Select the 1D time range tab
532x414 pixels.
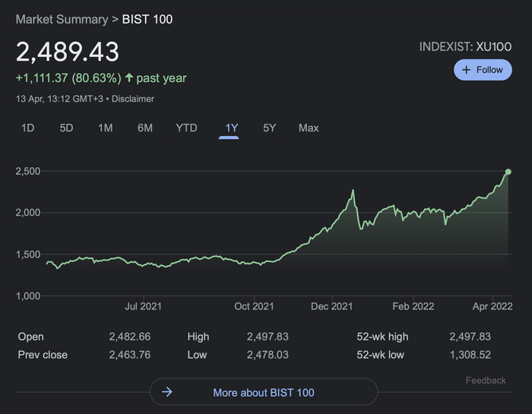pyautogui.click(x=27, y=128)
